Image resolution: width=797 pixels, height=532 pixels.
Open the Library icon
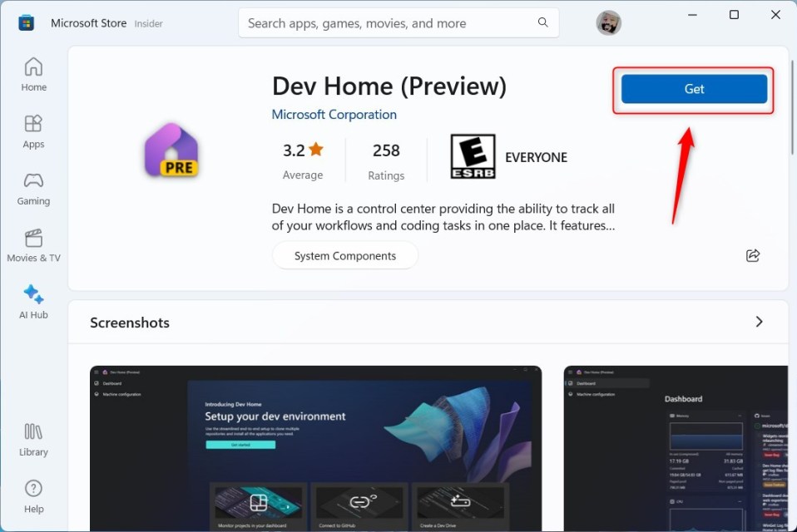click(x=33, y=431)
